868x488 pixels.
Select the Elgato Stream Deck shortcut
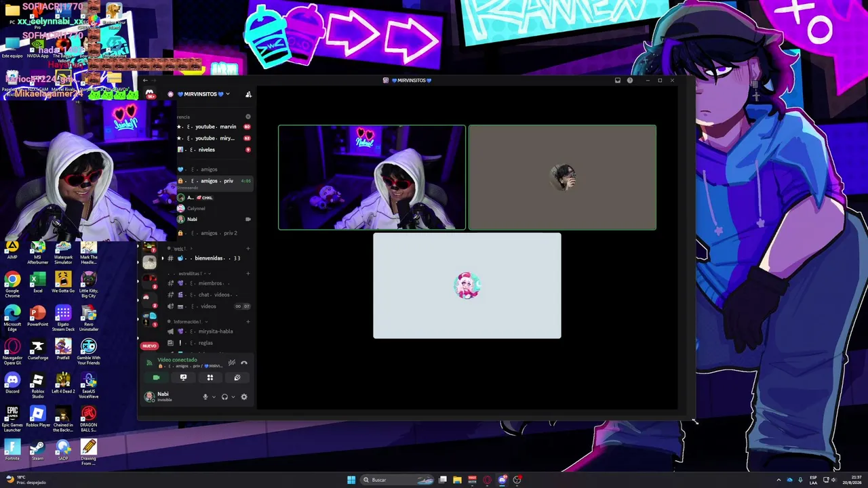click(x=63, y=319)
